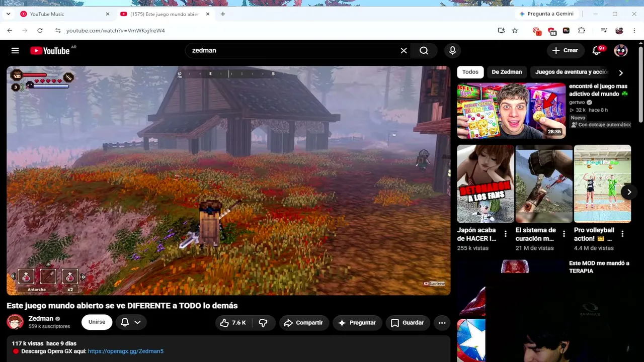Run the search with the magnifier button
The image size is (644, 362).
coord(424,50)
